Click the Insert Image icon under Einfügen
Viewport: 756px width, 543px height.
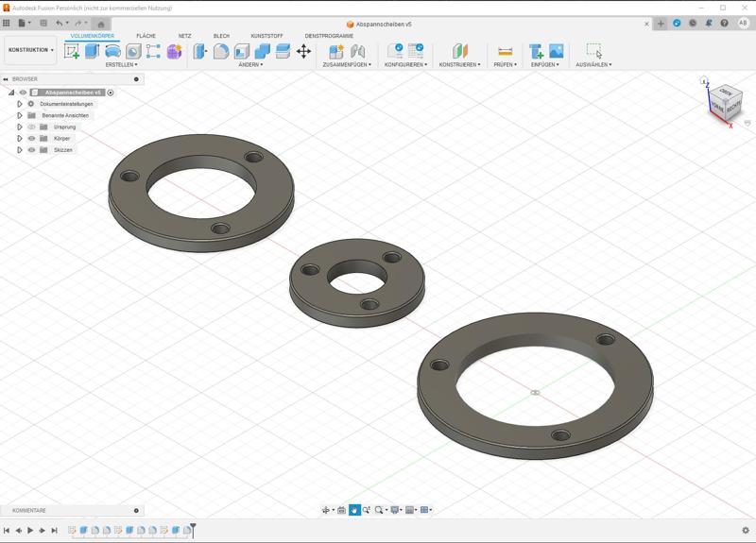[x=556, y=51]
